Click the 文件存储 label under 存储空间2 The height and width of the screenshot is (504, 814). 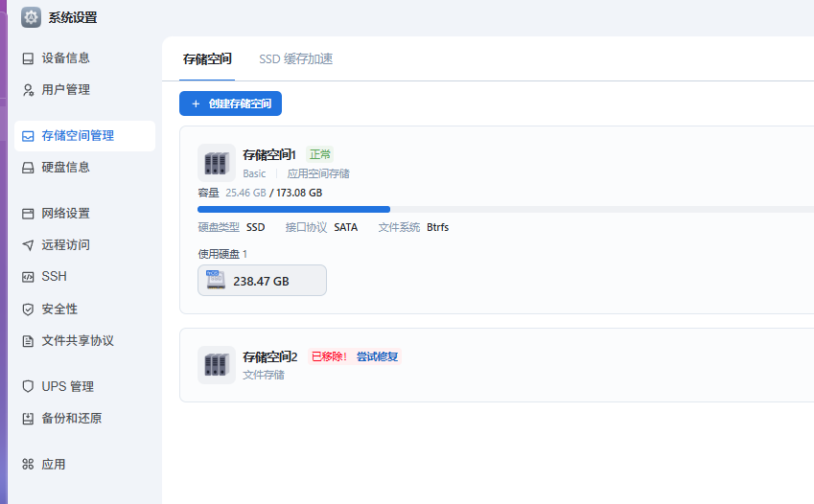point(264,375)
